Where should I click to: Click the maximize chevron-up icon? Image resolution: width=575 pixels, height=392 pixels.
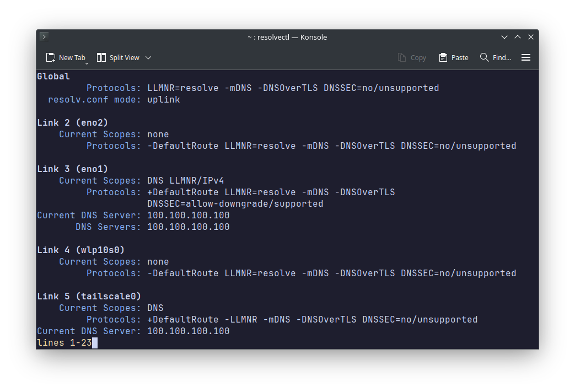pos(518,37)
